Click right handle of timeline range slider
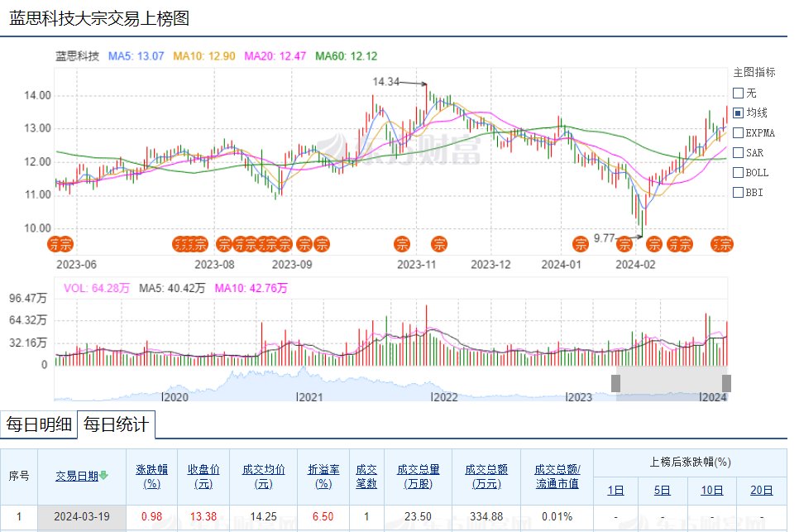799x532 pixels. coord(726,383)
